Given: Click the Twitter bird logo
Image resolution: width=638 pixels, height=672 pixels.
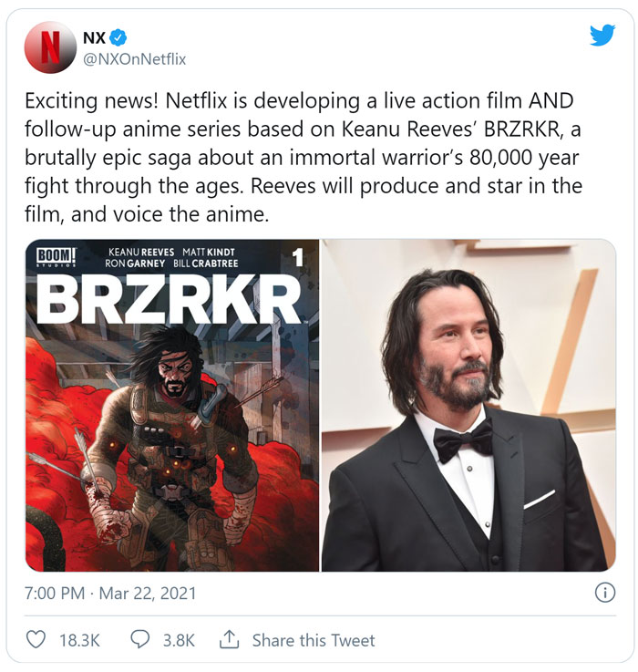Looking at the screenshot, I should tap(602, 36).
